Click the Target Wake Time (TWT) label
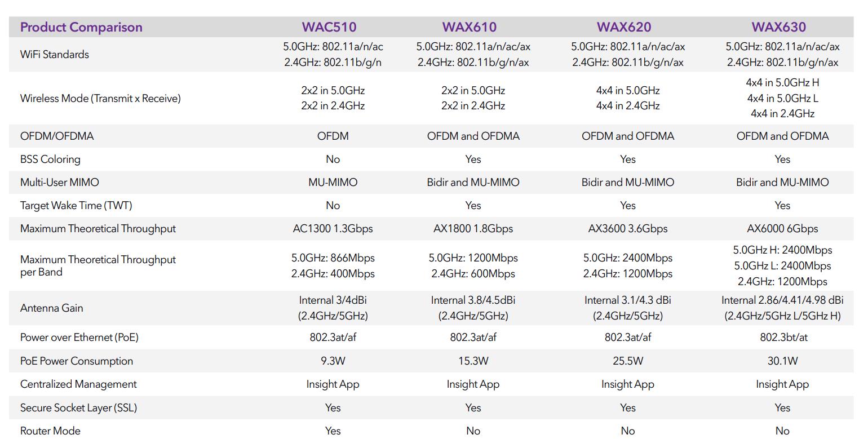868x439 pixels. point(76,205)
